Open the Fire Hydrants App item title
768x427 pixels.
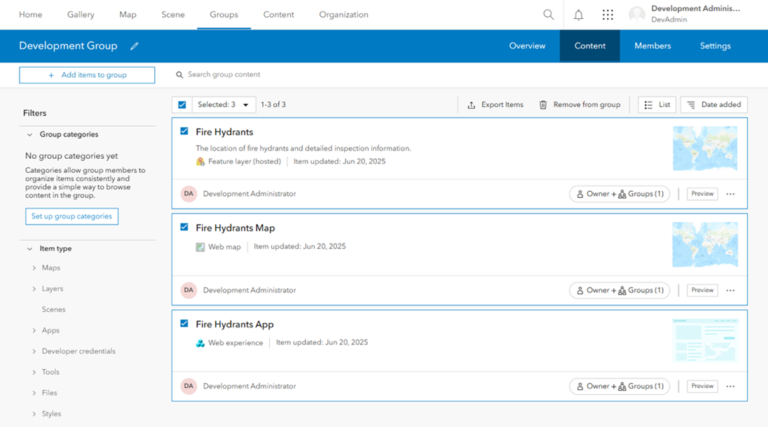click(x=235, y=325)
